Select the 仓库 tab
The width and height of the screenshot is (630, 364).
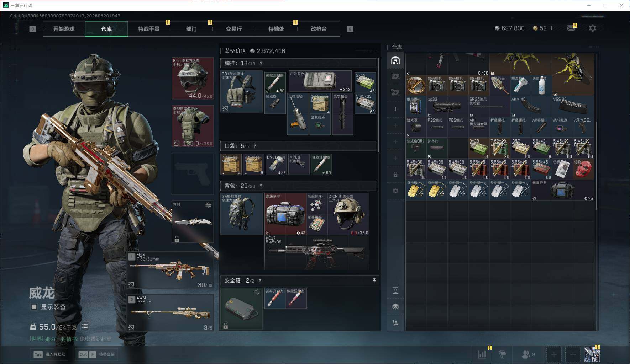click(106, 29)
